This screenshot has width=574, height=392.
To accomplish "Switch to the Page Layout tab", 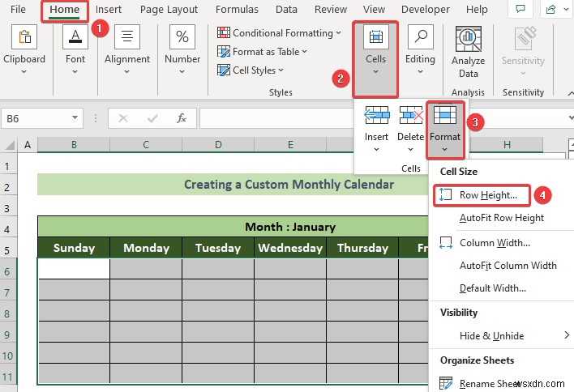I will [x=169, y=9].
